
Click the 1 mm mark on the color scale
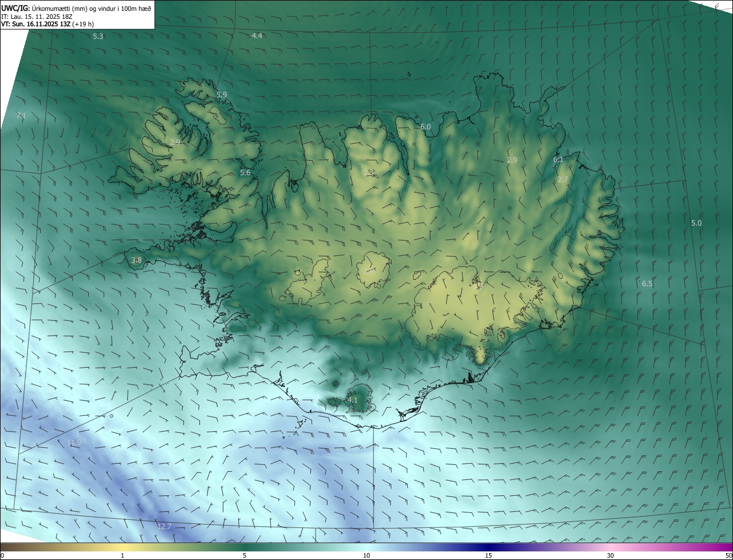123,555
